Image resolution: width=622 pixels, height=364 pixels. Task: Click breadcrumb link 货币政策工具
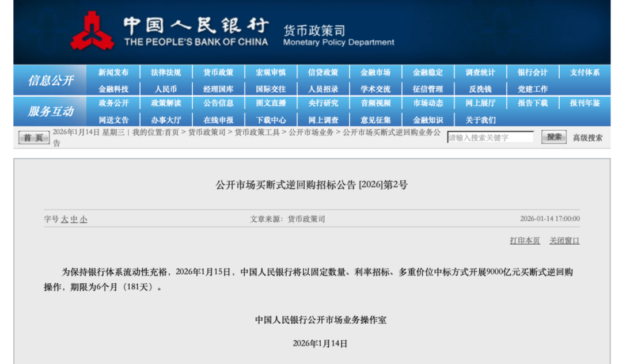click(x=257, y=132)
